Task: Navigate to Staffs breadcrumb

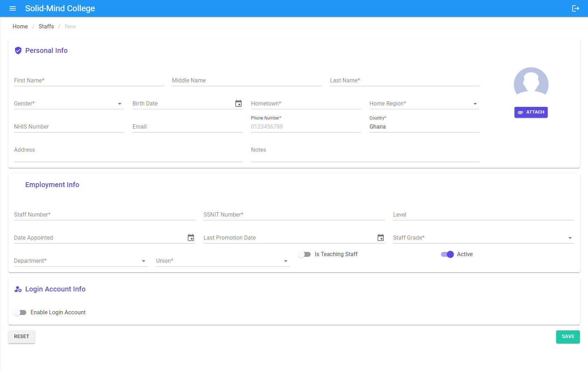Action: tap(46, 27)
